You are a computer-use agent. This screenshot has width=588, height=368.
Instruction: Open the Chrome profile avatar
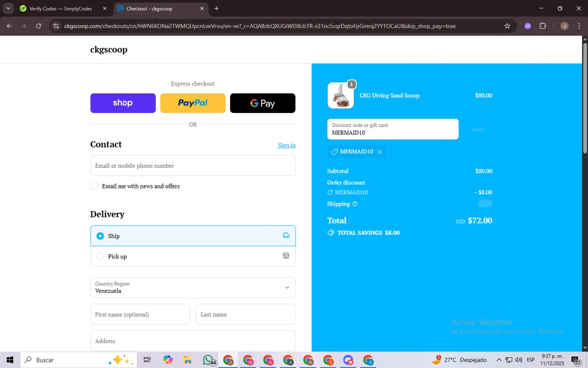pyautogui.click(x=564, y=26)
